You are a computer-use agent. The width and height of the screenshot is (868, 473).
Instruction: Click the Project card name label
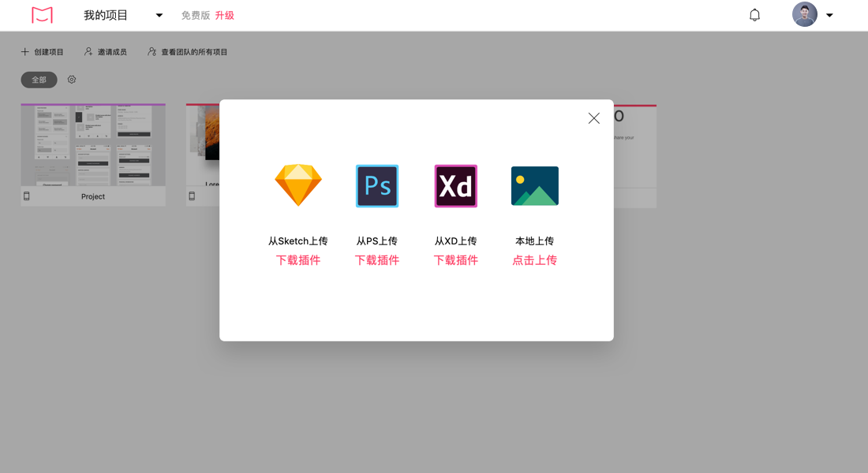93,196
